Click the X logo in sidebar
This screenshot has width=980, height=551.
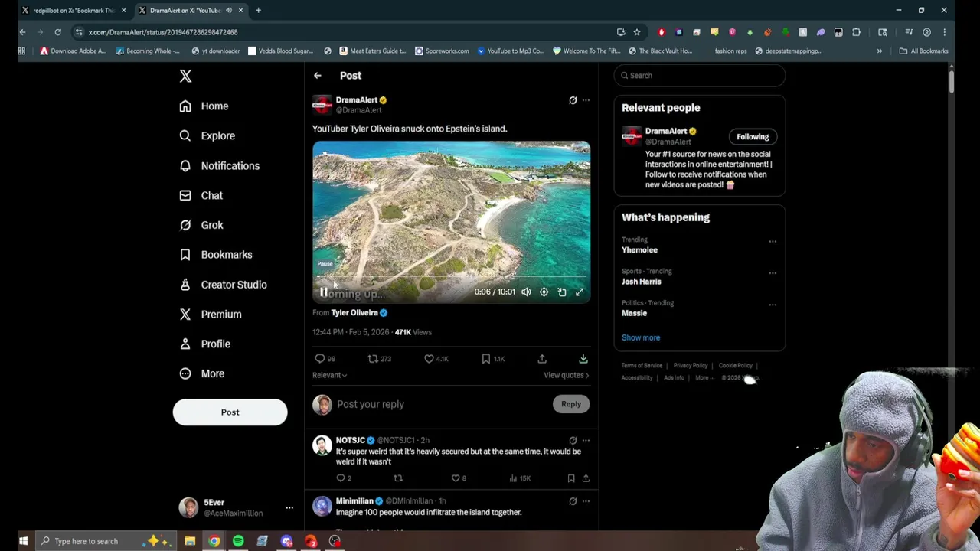click(185, 76)
